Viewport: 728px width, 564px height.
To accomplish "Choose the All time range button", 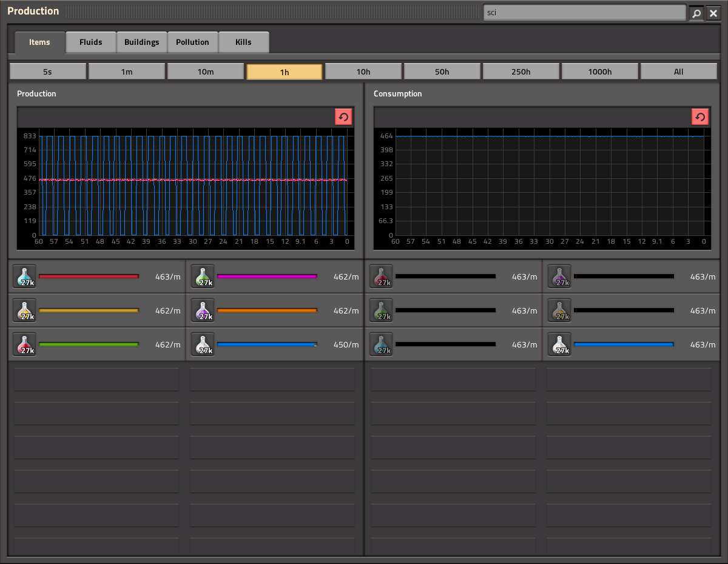I will [678, 72].
